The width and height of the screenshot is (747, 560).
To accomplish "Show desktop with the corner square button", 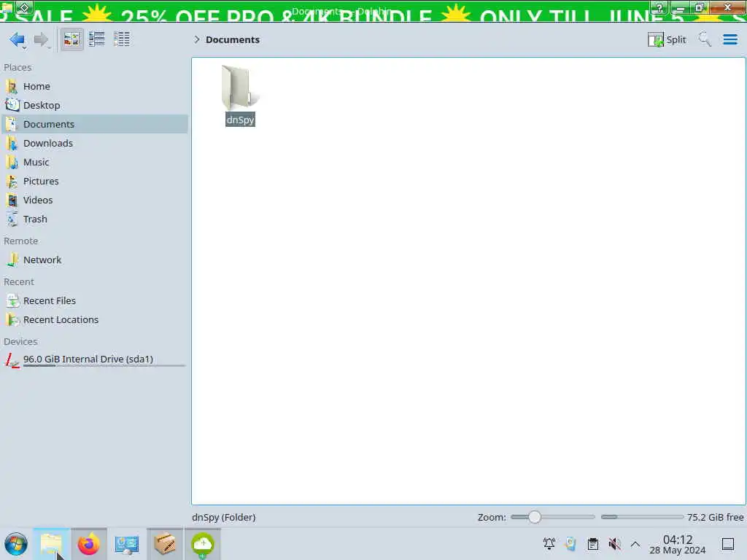I will [727, 544].
